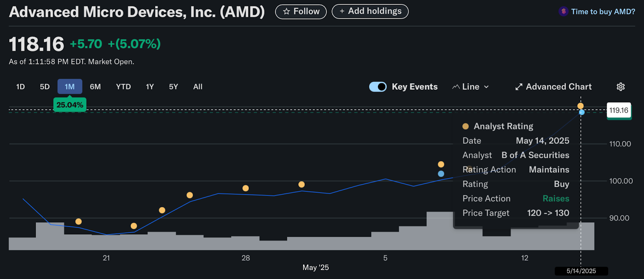This screenshot has height=279, width=644.
Task: Click the chart settings gear icon
Action: pos(621,87)
